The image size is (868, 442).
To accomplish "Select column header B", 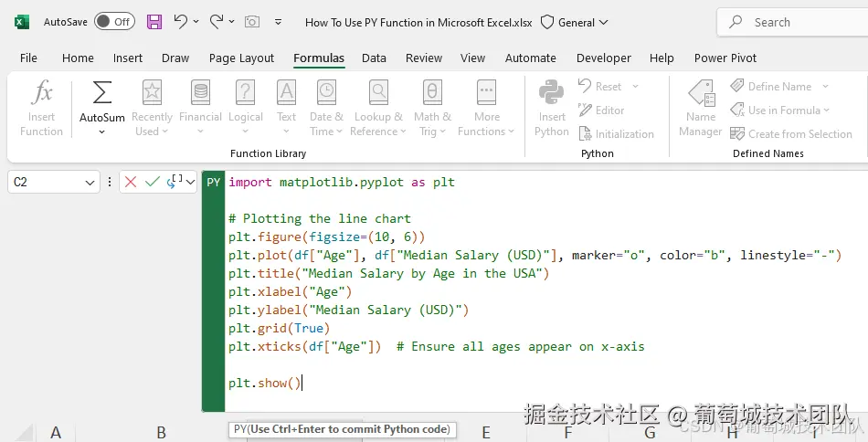I will [161, 433].
